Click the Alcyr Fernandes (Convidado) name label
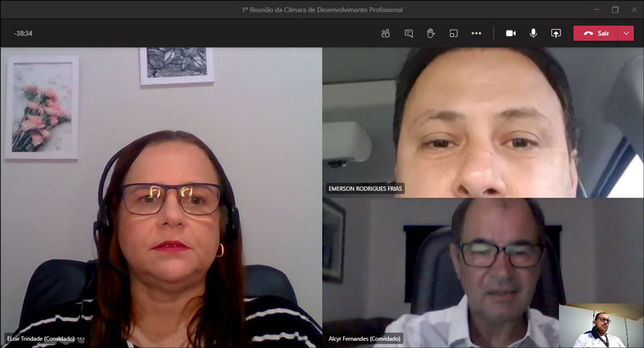Viewport: 644px width, 348px height. pos(365,339)
